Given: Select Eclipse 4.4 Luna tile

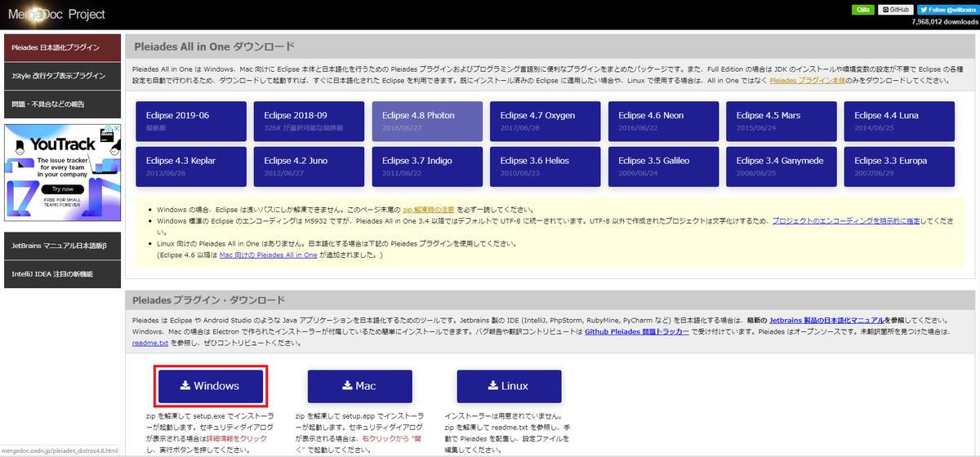Looking at the screenshot, I should tap(899, 122).
